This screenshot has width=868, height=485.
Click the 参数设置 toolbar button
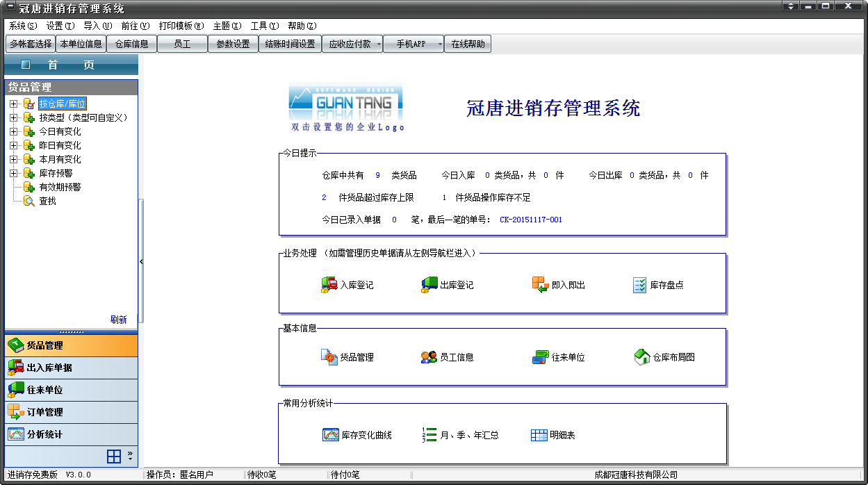click(234, 44)
